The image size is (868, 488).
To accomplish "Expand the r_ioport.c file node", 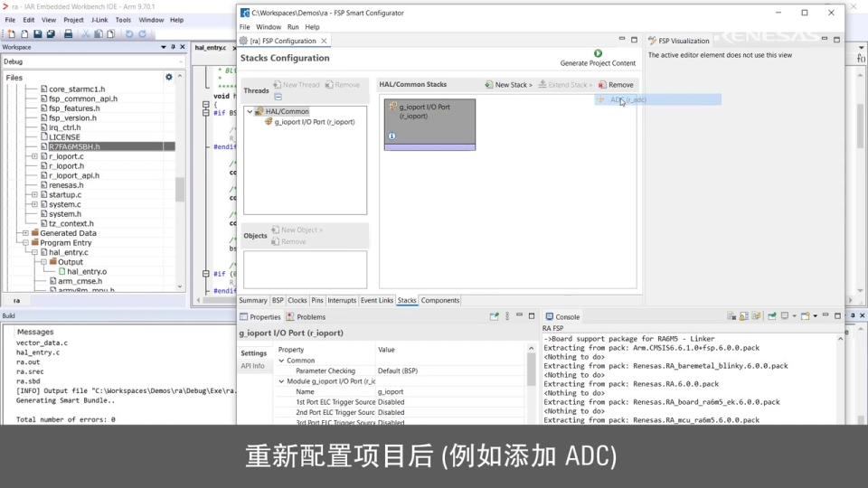I will coord(34,156).
